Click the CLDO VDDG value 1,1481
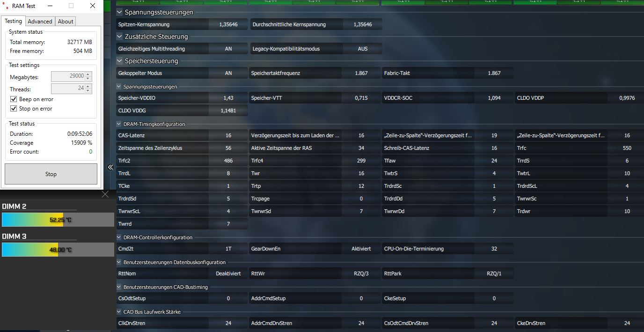The width and height of the screenshot is (644, 332). (x=228, y=111)
